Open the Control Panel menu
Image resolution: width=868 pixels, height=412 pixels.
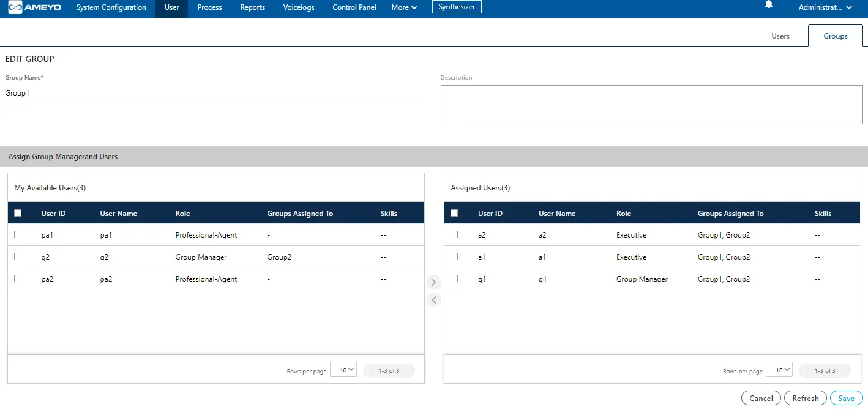pos(354,7)
